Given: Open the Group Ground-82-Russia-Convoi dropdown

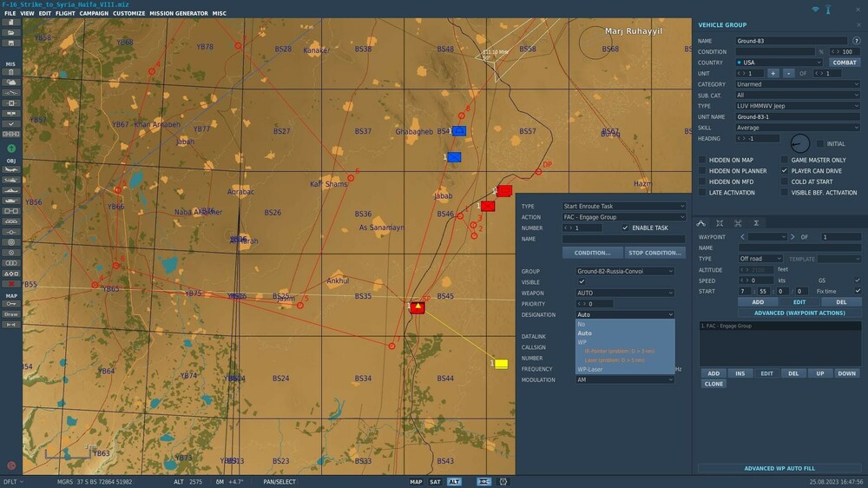Looking at the screenshot, I should coord(625,272).
